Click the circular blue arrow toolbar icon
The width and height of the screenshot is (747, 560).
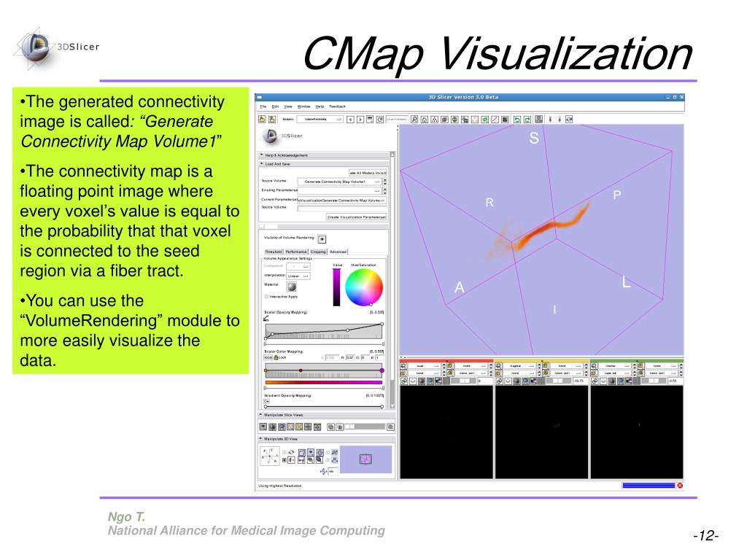(569, 120)
